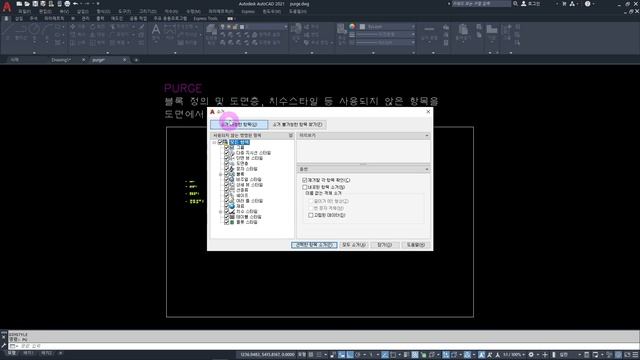Open the Express menu

[247, 11]
